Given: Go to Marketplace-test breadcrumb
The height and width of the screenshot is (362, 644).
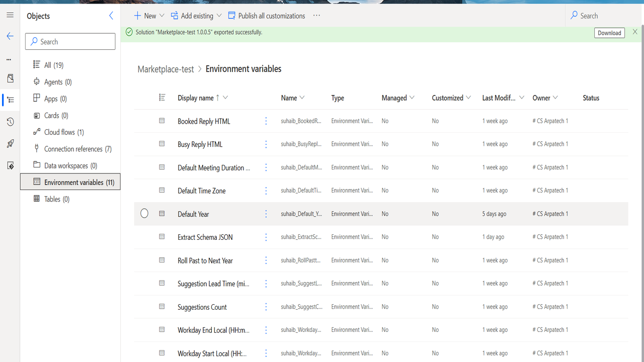Looking at the screenshot, I should 166,69.
